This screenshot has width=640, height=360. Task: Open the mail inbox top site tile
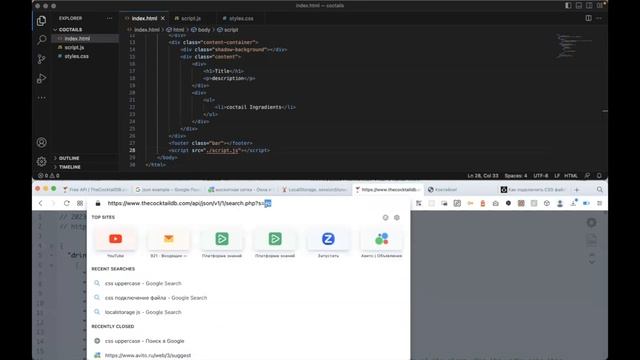169,243
